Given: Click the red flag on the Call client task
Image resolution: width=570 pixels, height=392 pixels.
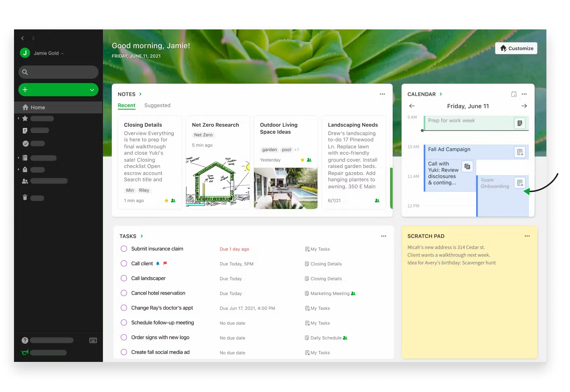Looking at the screenshot, I should click(165, 263).
